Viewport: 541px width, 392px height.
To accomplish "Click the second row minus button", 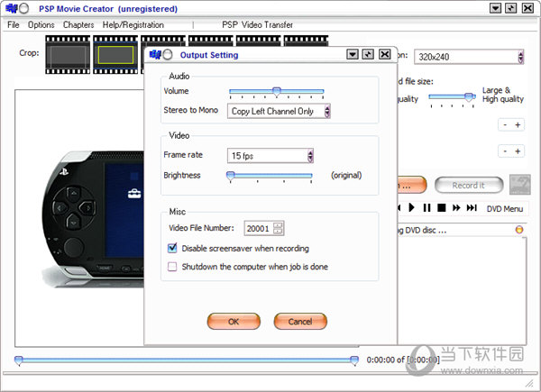I will coord(505,151).
